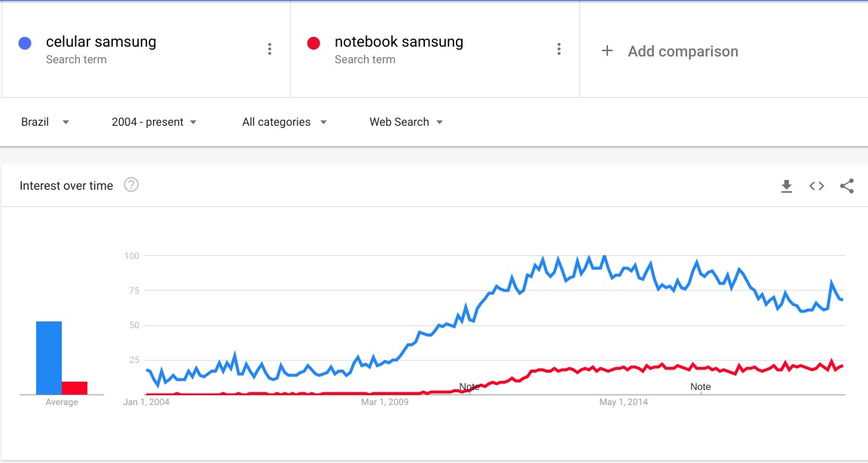Share the Interest over time chart
Viewport: 868px width, 463px height.
(x=846, y=186)
